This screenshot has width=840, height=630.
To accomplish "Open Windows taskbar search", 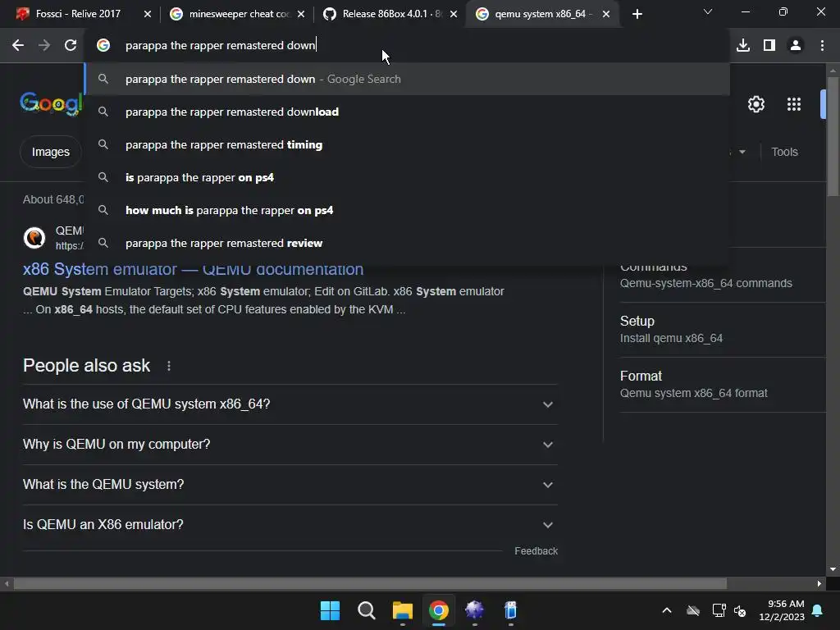I will 367,610.
